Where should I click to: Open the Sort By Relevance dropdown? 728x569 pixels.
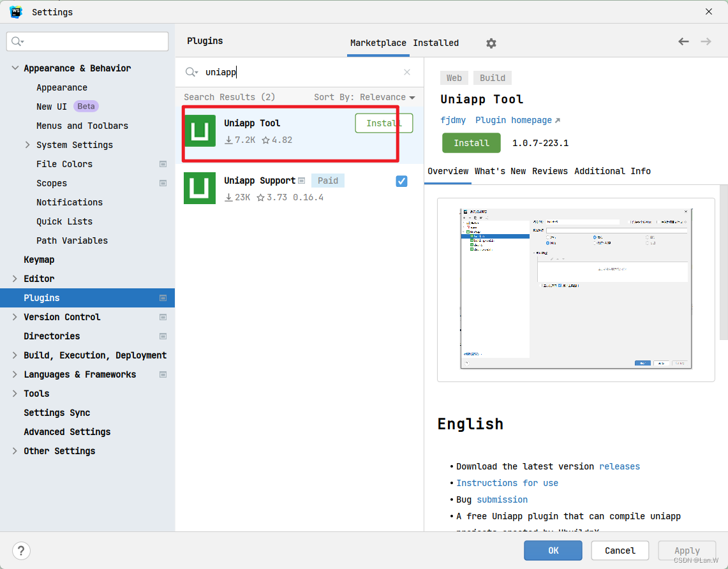click(x=364, y=97)
